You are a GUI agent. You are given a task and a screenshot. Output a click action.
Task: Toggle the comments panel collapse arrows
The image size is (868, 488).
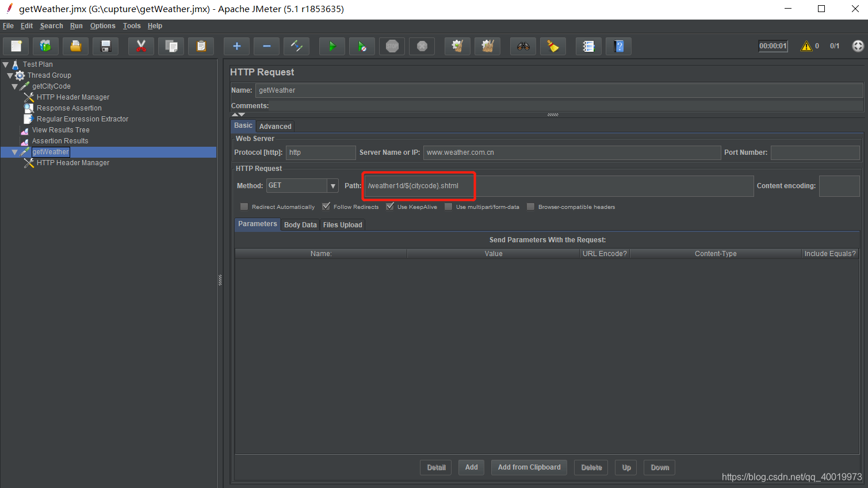pos(238,115)
